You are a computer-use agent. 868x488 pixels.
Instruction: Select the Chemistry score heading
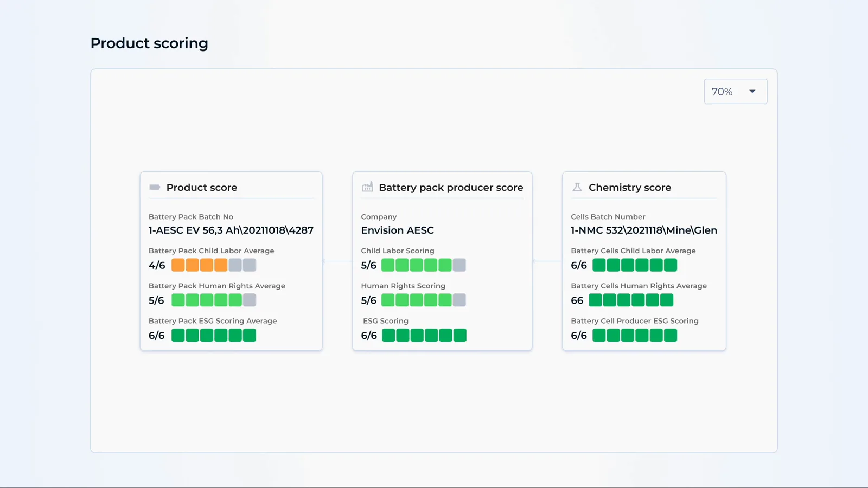click(x=630, y=188)
